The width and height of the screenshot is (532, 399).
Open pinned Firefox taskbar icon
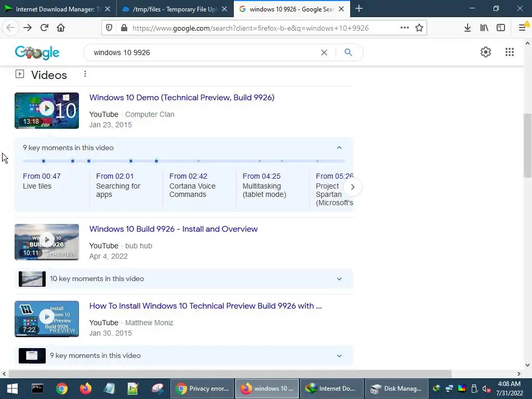(x=86, y=389)
